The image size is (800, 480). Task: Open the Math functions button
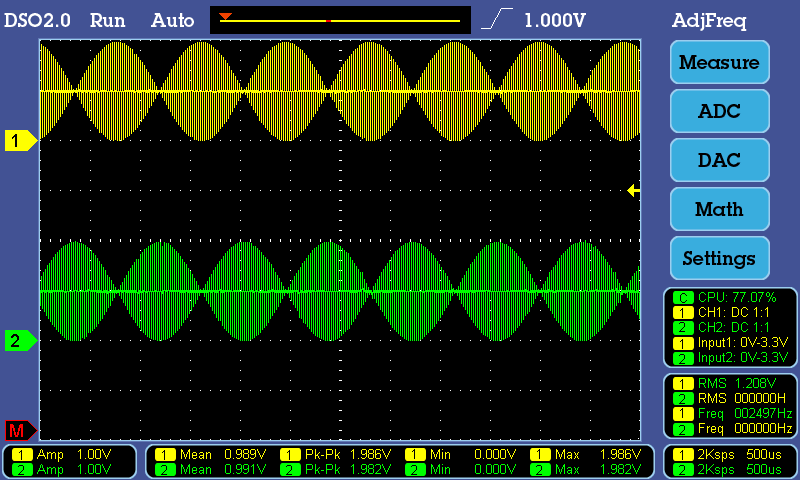tap(719, 209)
